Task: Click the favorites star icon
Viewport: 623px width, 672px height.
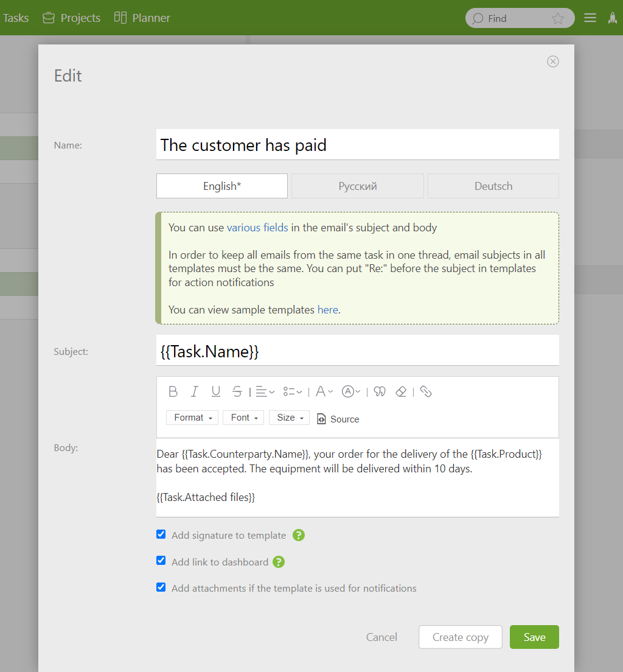Action: (557, 18)
